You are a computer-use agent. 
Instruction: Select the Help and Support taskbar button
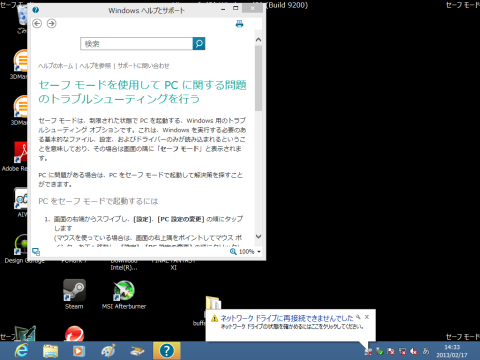click(167, 351)
